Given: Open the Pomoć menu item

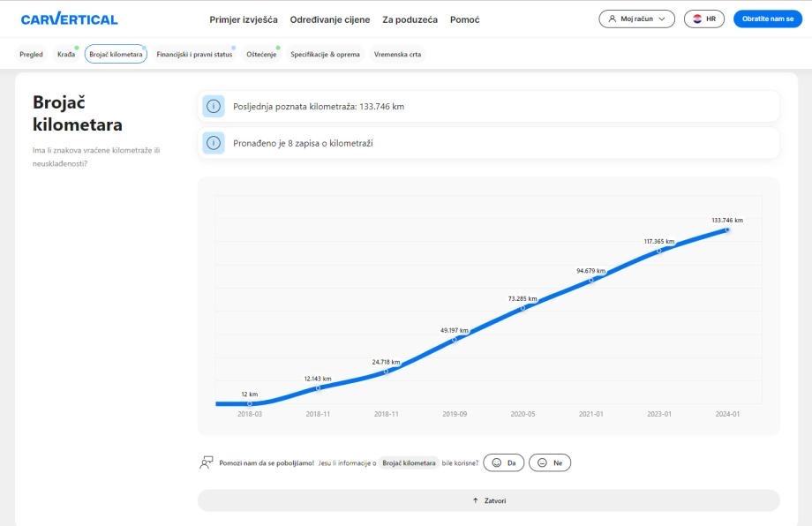Looking at the screenshot, I should pyautogui.click(x=464, y=19).
